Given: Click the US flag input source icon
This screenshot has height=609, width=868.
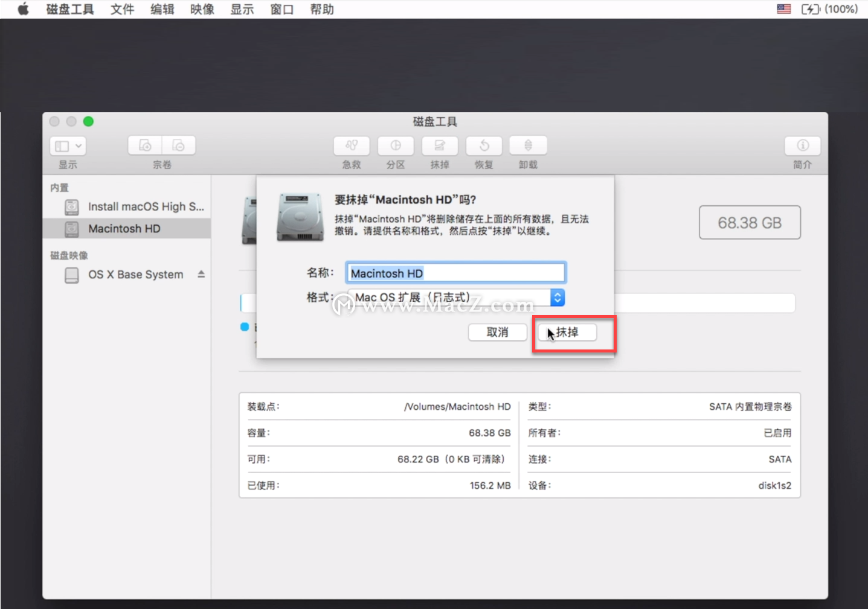Looking at the screenshot, I should pyautogui.click(x=783, y=9).
